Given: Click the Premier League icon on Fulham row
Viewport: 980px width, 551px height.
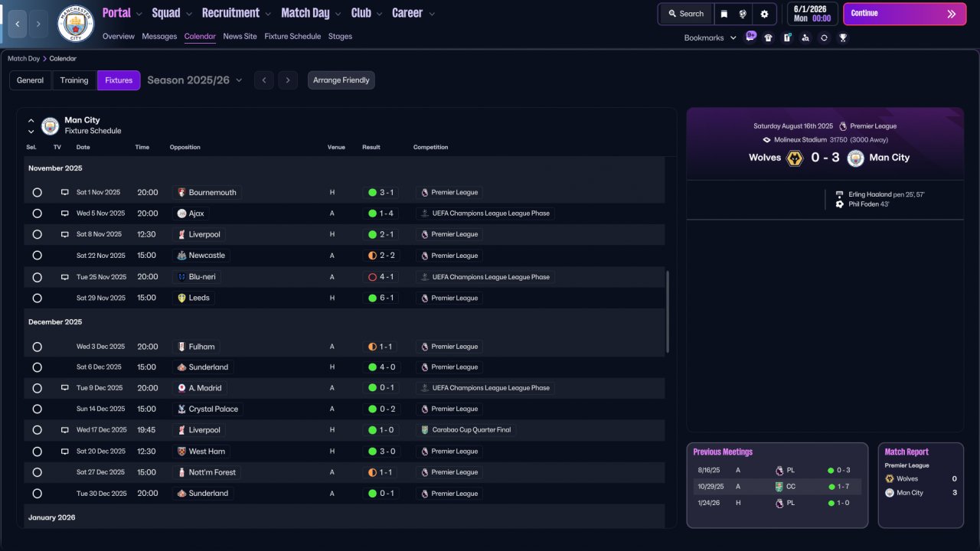Looking at the screenshot, I should click(x=425, y=347).
